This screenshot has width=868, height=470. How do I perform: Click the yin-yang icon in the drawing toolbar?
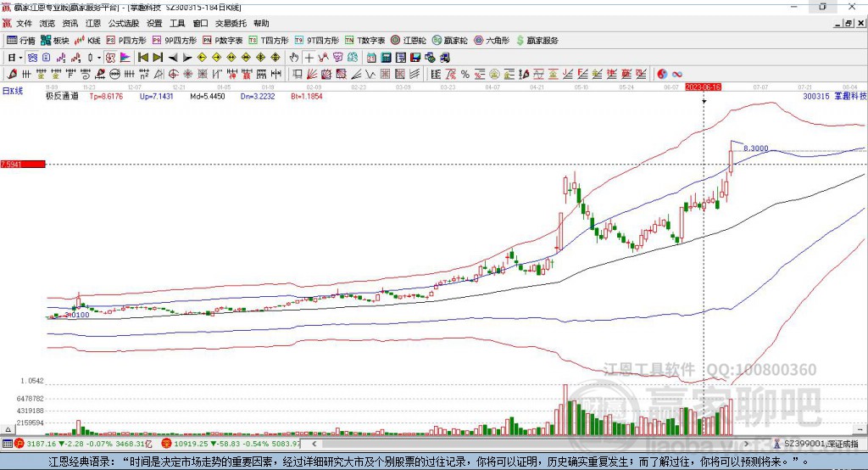(x=662, y=74)
